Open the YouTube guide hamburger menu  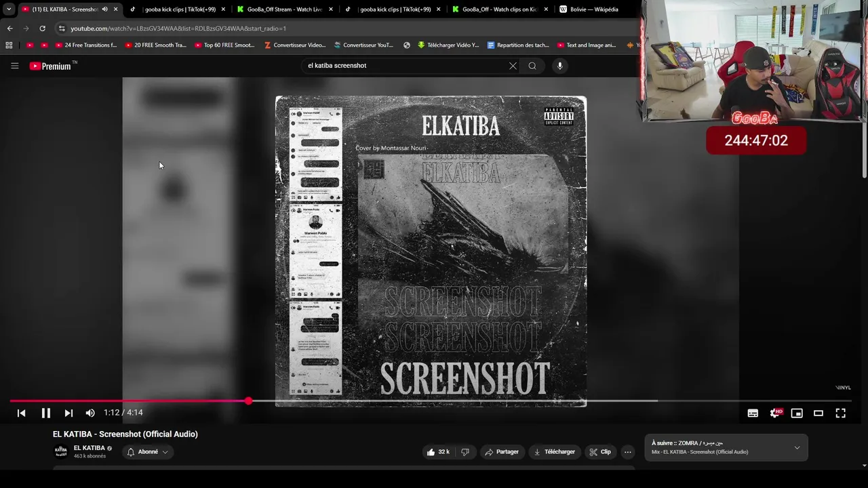click(14, 66)
